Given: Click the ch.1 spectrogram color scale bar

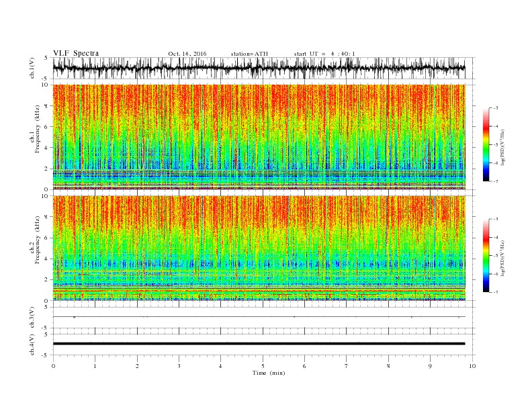Looking at the screenshot, I should tap(486, 144).
